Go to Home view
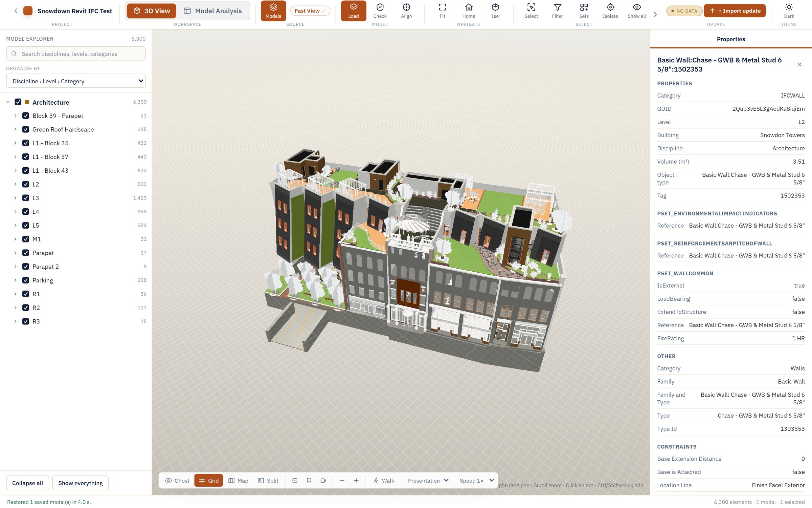The height and width of the screenshot is (508, 812). pyautogui.click(x=469, y=11)
